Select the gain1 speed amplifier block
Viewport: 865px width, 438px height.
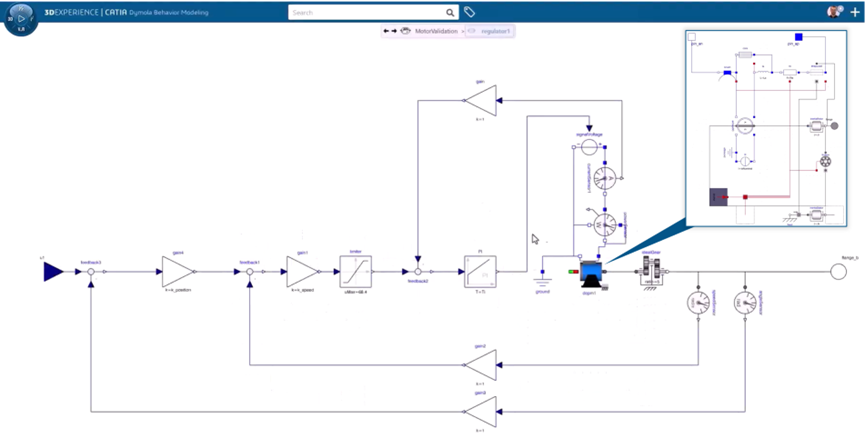[x=300, y=270]
